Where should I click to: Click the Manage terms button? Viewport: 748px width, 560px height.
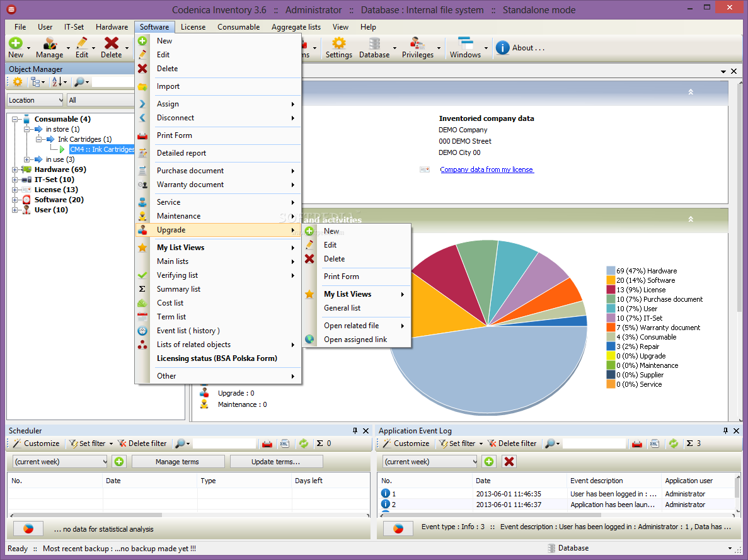click(178, 461)
